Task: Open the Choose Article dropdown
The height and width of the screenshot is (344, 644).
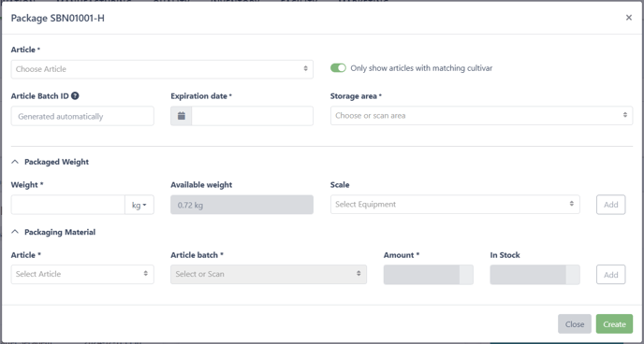Action: [x=162, y=69]
